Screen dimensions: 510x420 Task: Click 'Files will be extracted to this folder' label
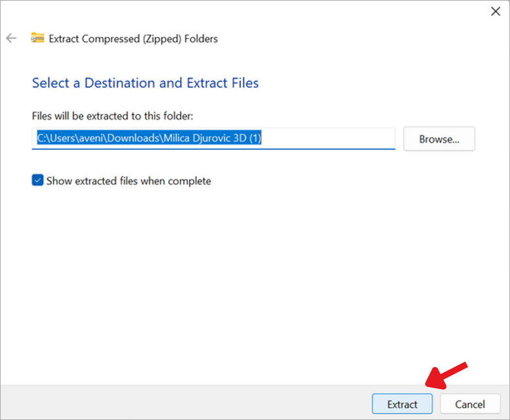pos(113,116)
